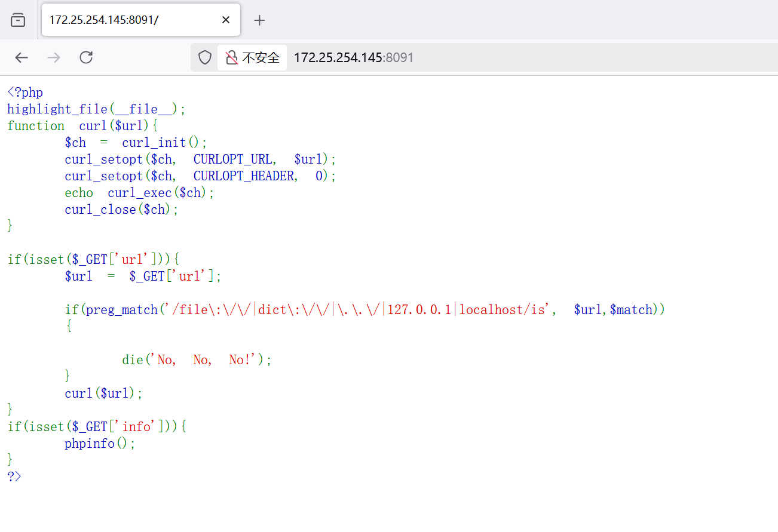Reload the current page
The height and width of the screenshot is (532, 778).
[x=86, y=57]
